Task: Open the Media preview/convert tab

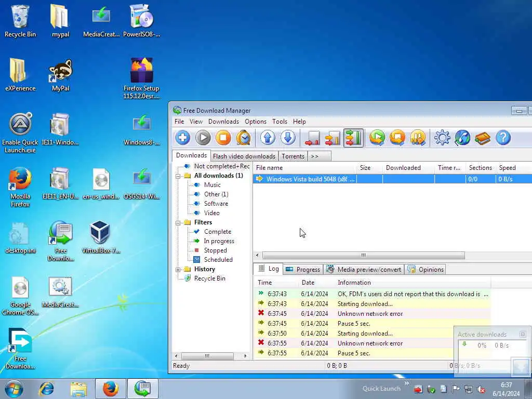Action: [364, 270]
